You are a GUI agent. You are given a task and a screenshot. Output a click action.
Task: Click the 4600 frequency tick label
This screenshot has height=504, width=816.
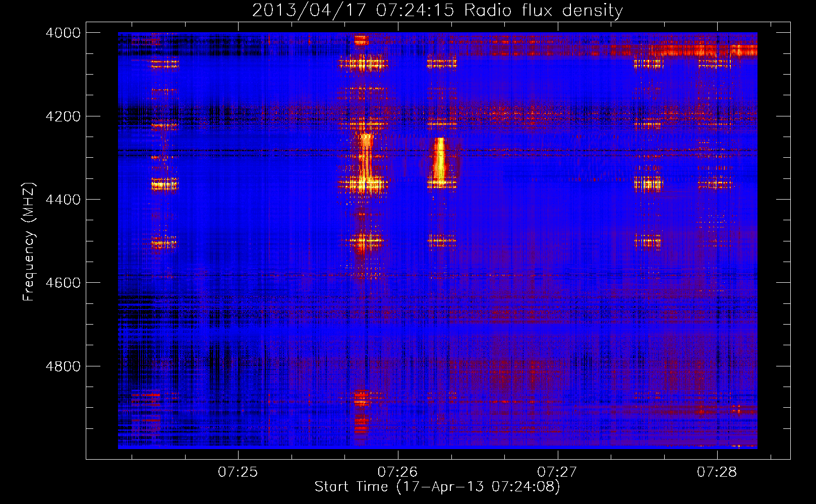pyautogui.click(x=63, y=283)
